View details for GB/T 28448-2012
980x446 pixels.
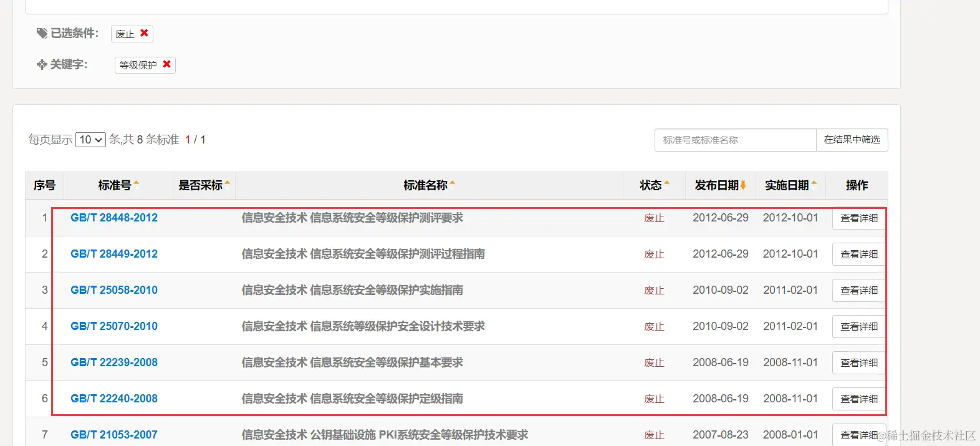coord(859,218)
